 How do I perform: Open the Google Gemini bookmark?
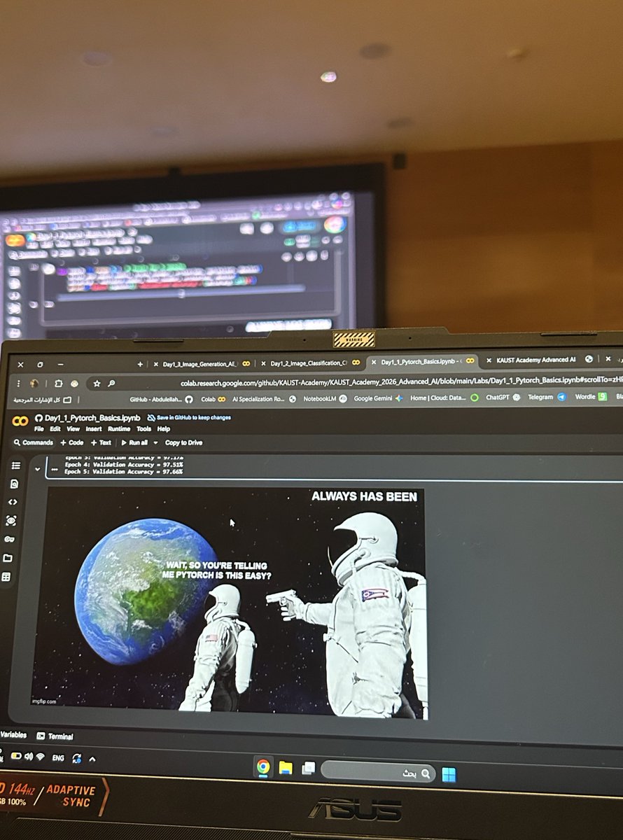pyautogui.click(x=378, y=398)
